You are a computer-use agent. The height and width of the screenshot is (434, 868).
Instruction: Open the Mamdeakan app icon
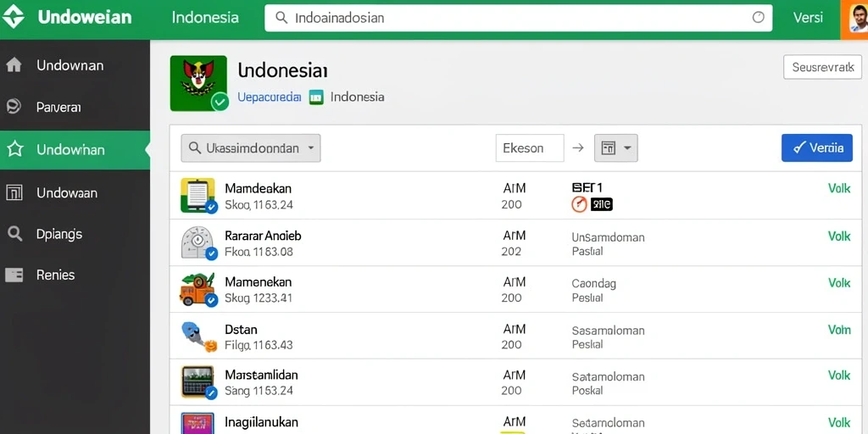pyautogui.click(x=198, y=195)
